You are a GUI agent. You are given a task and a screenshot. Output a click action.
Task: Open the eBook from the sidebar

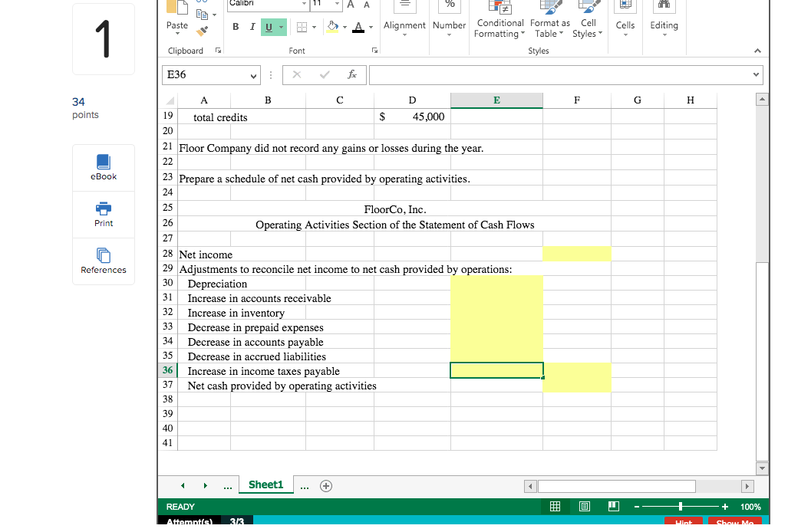point(103,167)
